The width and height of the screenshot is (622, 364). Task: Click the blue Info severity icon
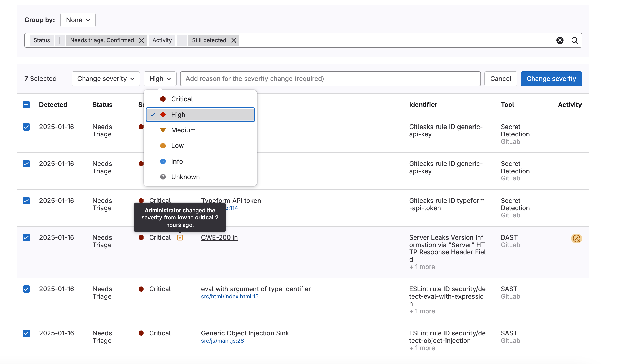tap(163, 161)
